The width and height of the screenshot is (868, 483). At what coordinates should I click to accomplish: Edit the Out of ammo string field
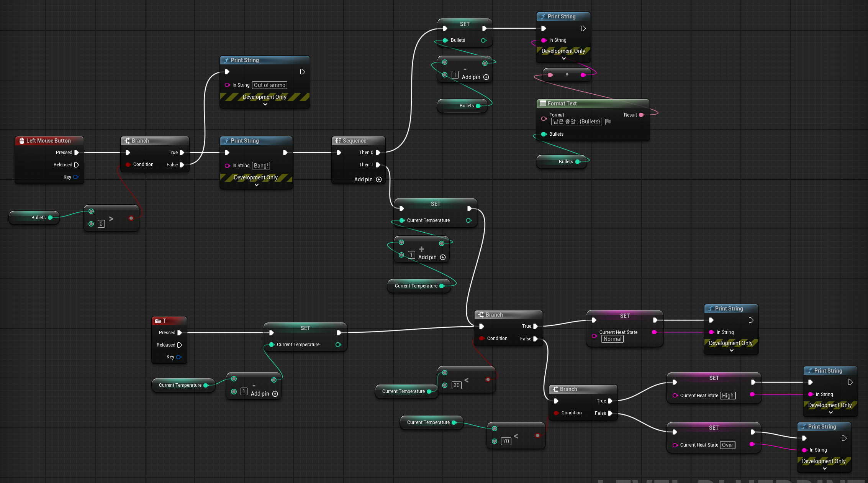(269, 85)
